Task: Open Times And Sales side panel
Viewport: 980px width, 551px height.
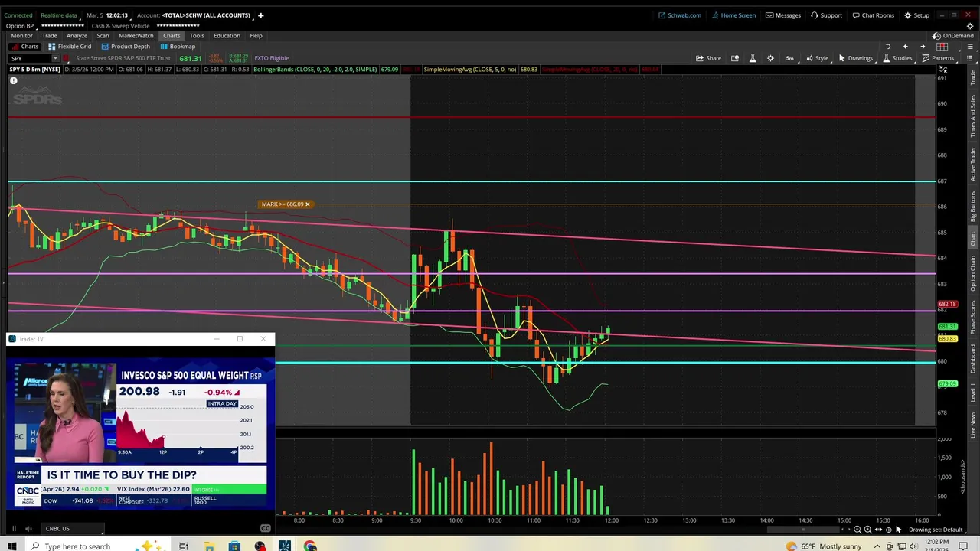Action: [x=973, y=115]
